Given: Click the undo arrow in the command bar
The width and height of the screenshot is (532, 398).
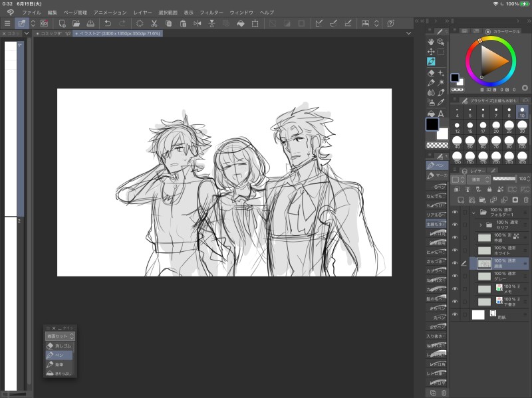Looking at the screenshot, I should tap(108, 23).
